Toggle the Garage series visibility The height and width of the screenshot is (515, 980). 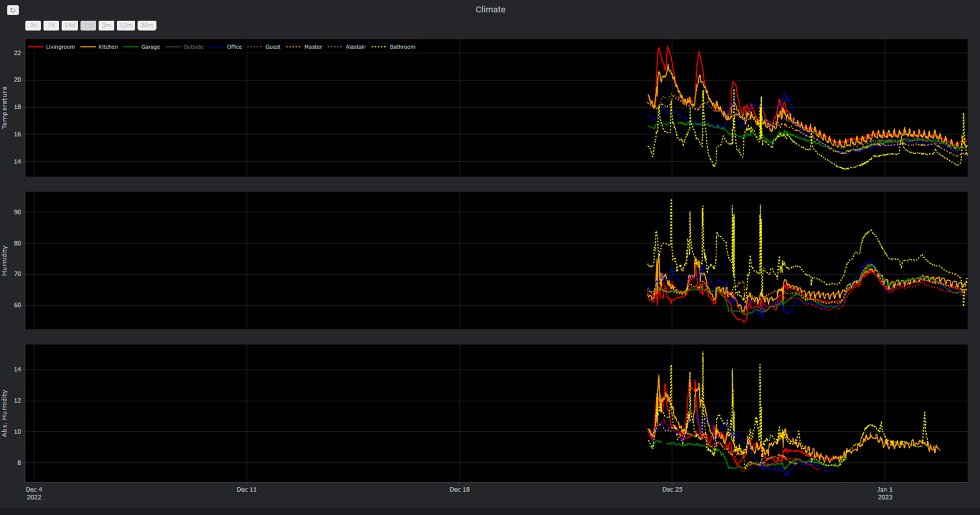tap(150, 47)
